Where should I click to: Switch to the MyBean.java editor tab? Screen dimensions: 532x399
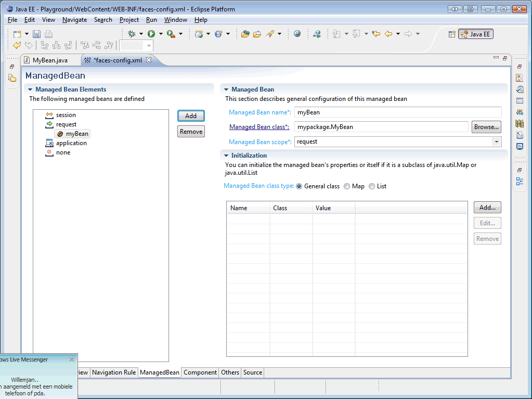(x=50, y=60)
